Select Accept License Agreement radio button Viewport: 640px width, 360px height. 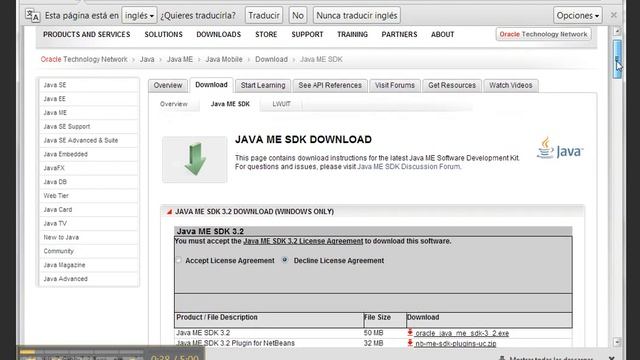tap(179, 260)
